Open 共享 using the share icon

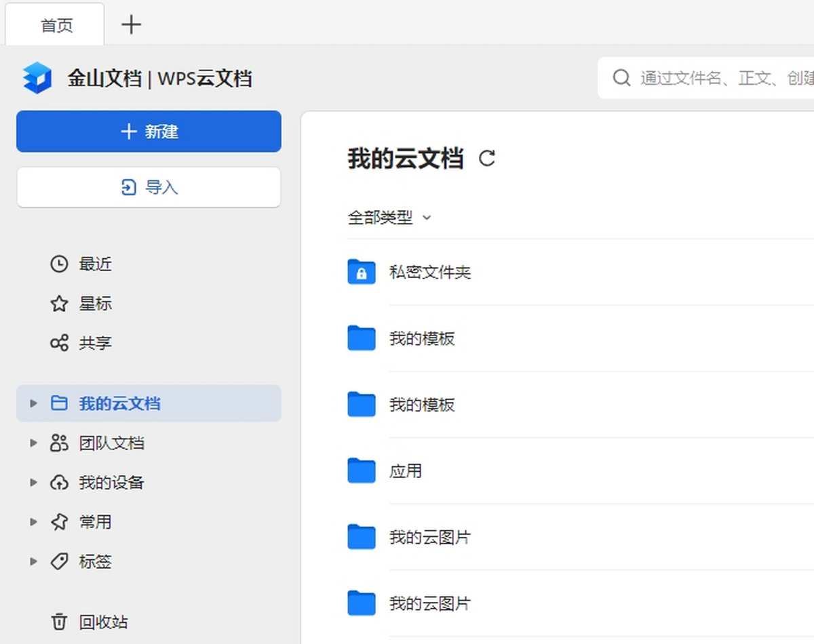pyautogui.click(x=59, y=343)
